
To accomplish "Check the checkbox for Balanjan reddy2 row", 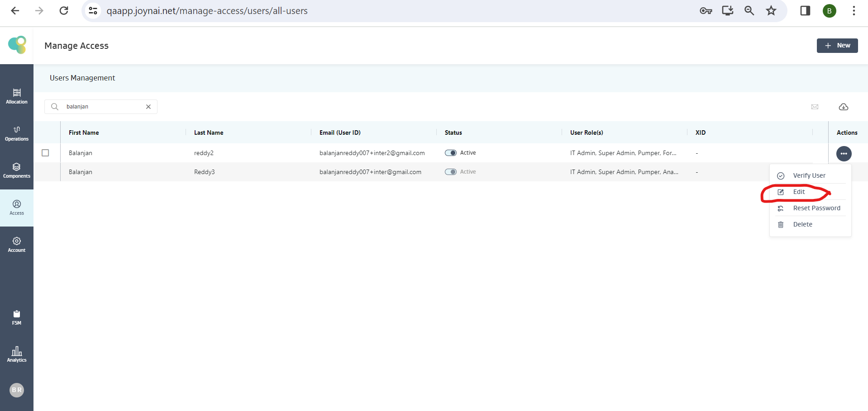I will 45,153.
